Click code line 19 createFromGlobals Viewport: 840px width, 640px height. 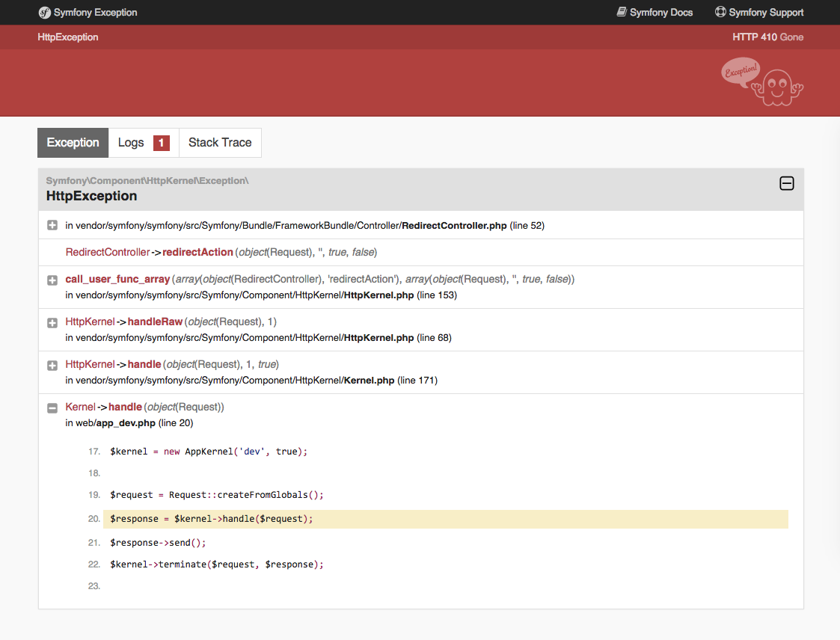coord(217,495)
